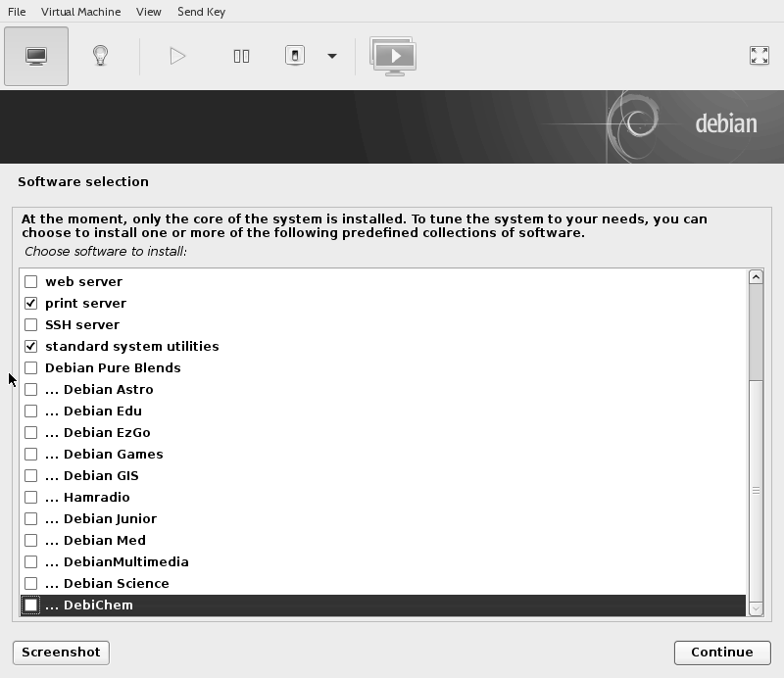Image resolution: width=784 pixels, height=678 pixels.
Task: Check the Debian GIS checkbox
Action: (31, 475)
